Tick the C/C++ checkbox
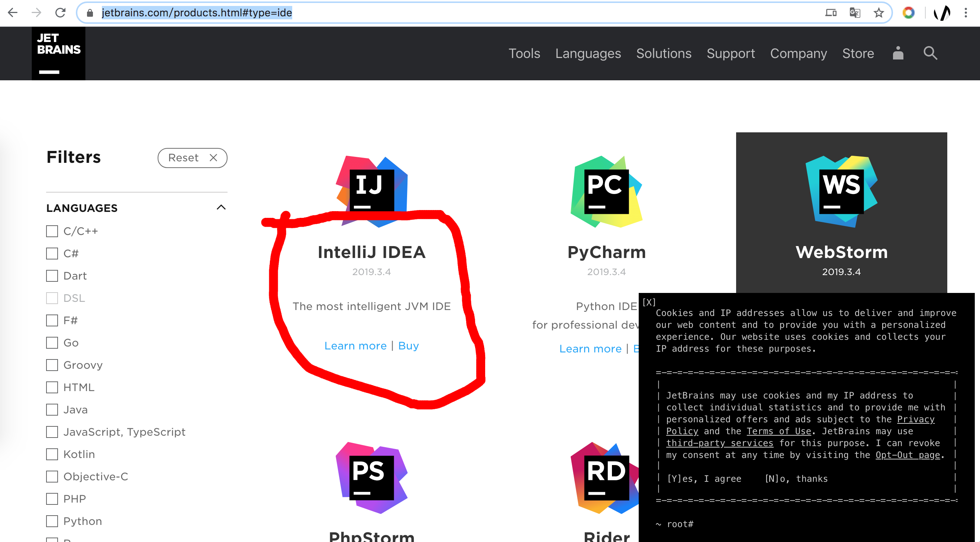 coord(52,231)
